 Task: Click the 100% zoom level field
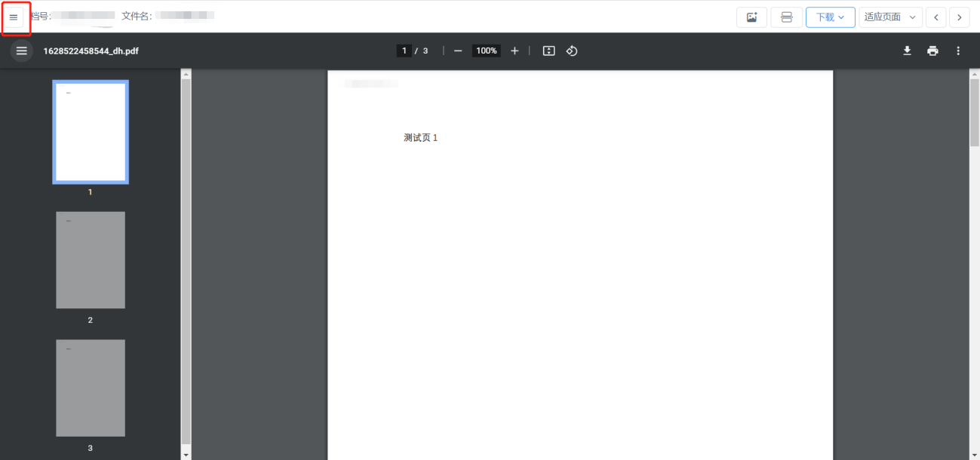[486, 51]
